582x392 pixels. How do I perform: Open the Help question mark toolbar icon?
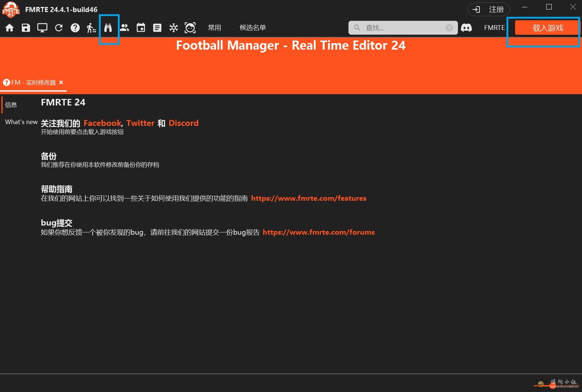[x=75, y=28]
